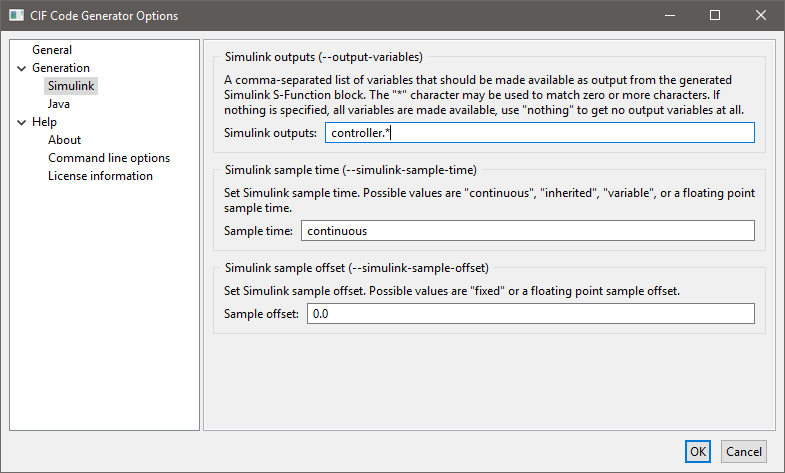This screenshot has width=785, height=473.
Task: Focus the Sample time input box
Action: coord(527,231)
